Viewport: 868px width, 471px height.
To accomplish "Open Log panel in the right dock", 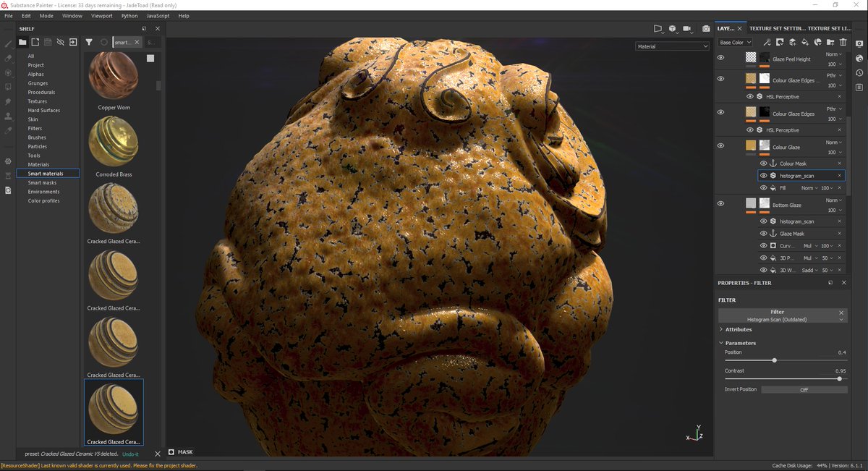I will [859, 88].
